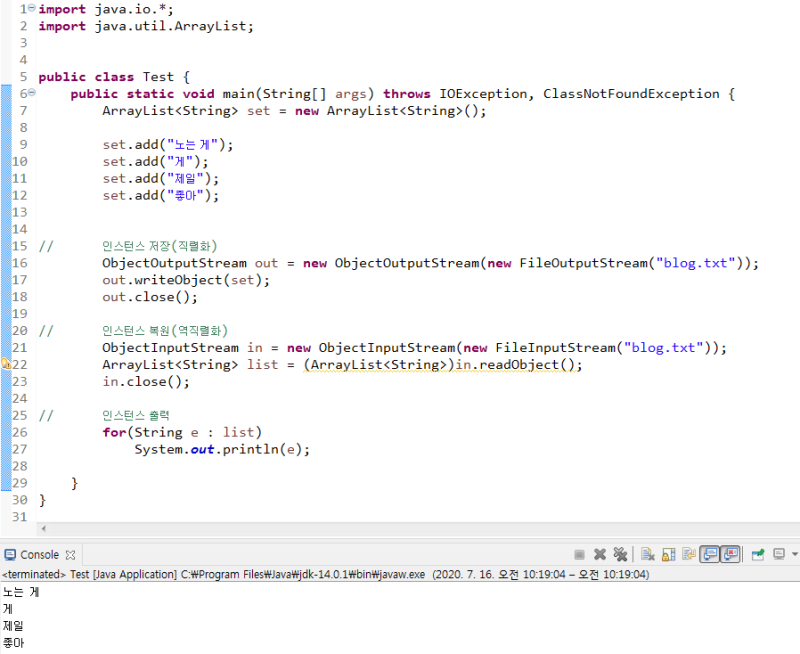Pin the Console view
The width and height of the screenshot is (800, 654).
pos(756,554)
